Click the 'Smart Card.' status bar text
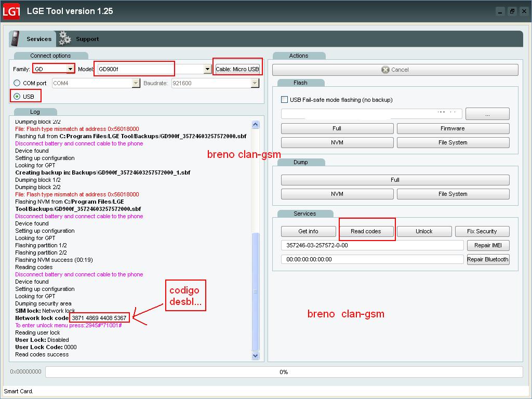The height and width of the screenshot is (399, 532). (18, 391)
